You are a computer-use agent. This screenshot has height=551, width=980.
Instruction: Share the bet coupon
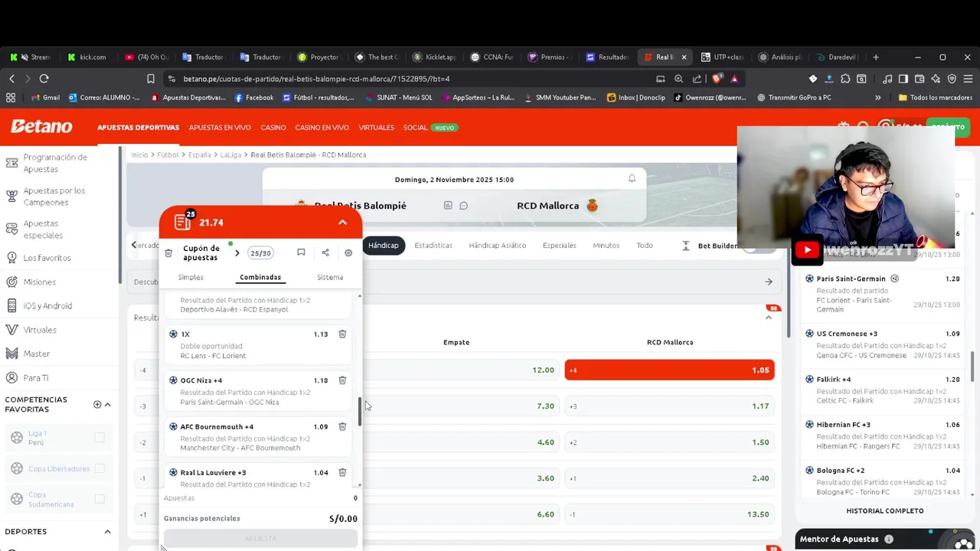(325, 253)
